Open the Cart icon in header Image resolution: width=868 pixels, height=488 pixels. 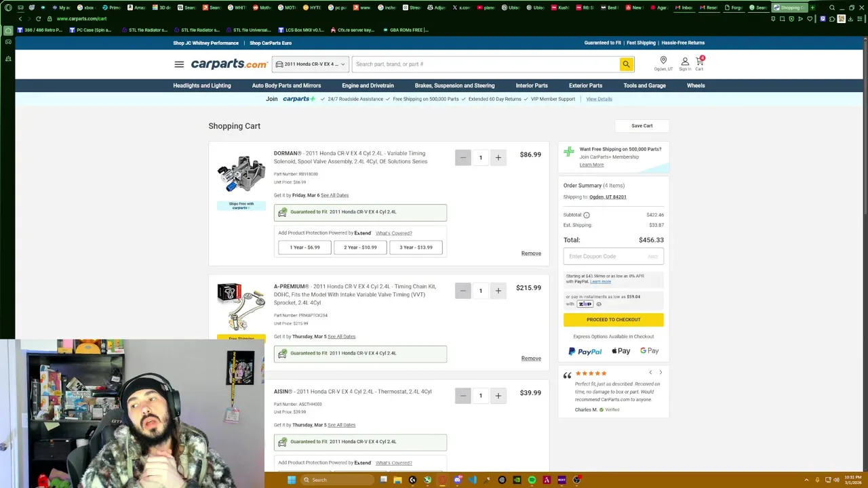[x=699, y=64]
